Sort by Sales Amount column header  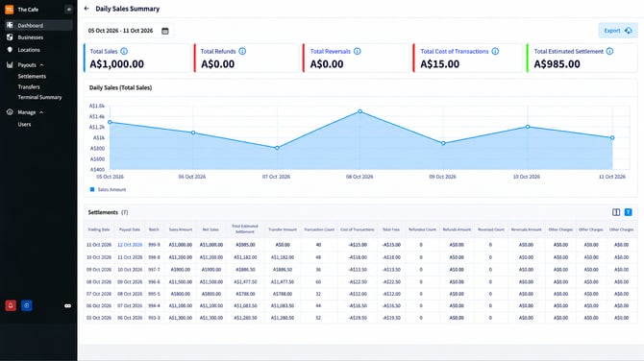pos(181,229)
